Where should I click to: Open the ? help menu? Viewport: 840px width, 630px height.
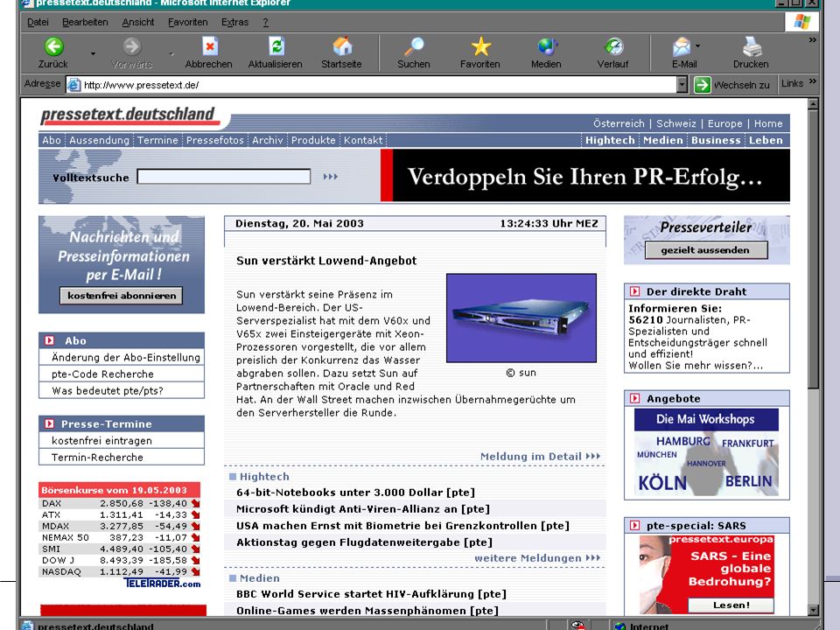tap(265, 22)
